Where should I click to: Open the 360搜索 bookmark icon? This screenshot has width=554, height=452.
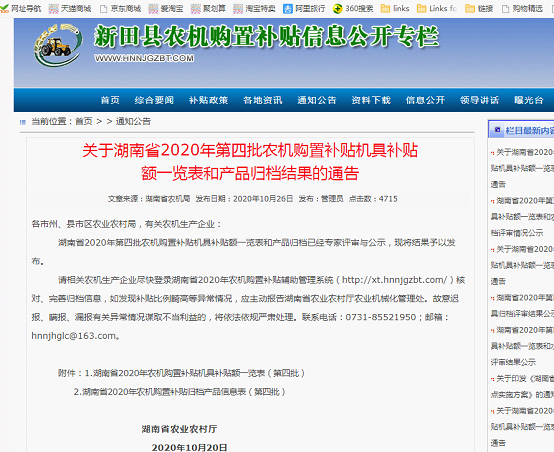[x=337, y=9]
